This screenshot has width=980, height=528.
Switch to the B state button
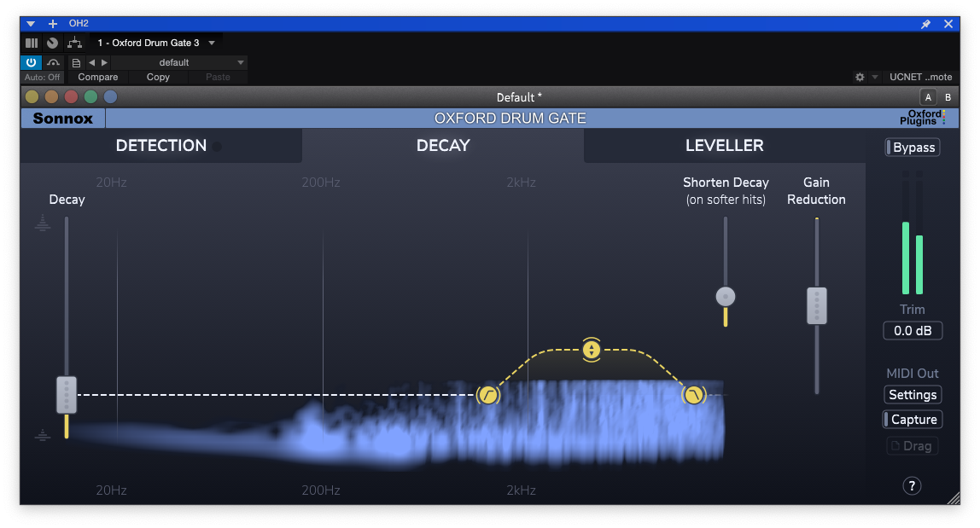948,97
